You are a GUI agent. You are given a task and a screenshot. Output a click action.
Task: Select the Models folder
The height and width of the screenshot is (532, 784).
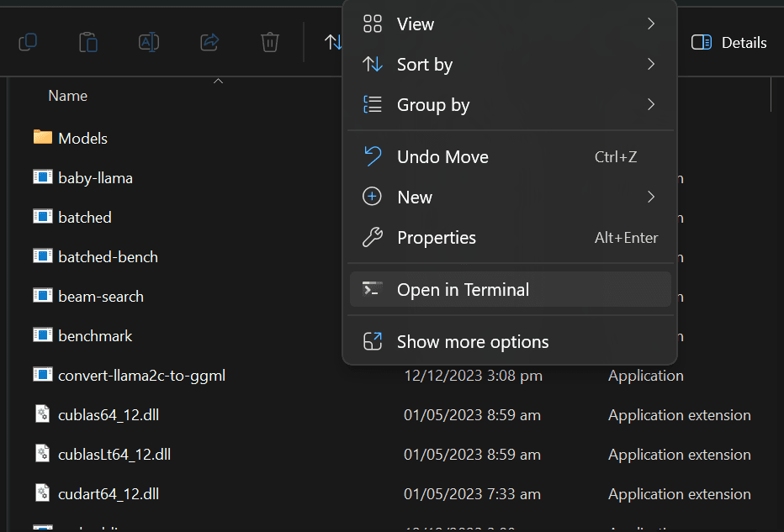pyautogui.click(x=82, y=139)
